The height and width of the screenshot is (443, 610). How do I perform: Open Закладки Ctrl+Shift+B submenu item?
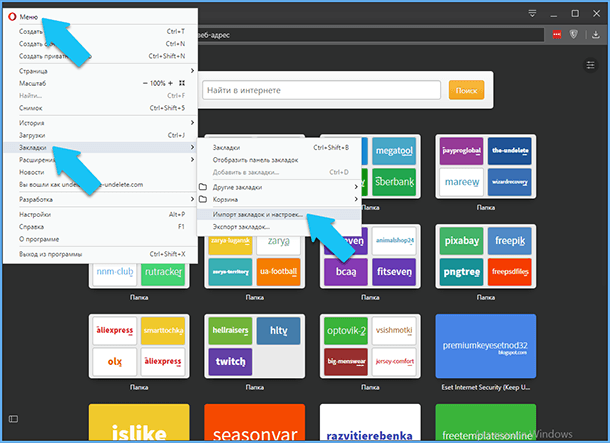279,147
